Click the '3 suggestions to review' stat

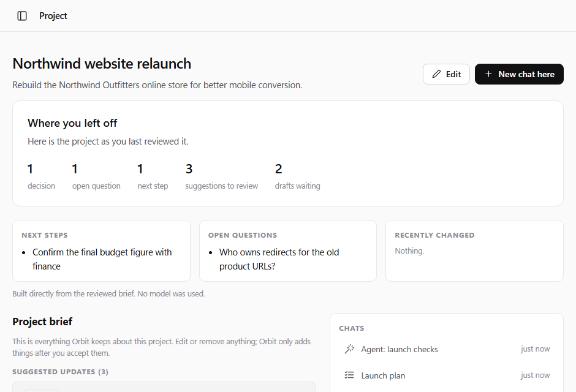coord(221,176)
